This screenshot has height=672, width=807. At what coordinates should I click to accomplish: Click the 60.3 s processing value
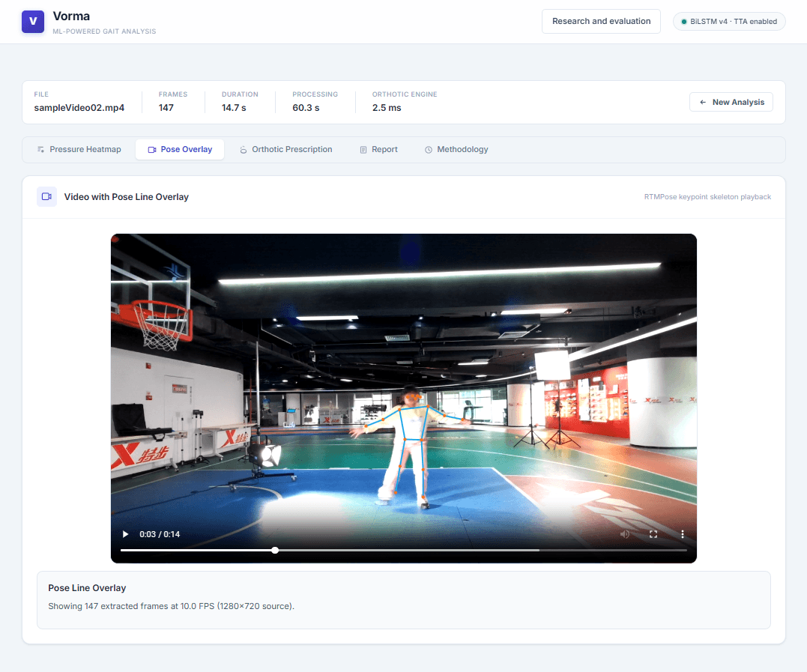(x=306, y=108)
